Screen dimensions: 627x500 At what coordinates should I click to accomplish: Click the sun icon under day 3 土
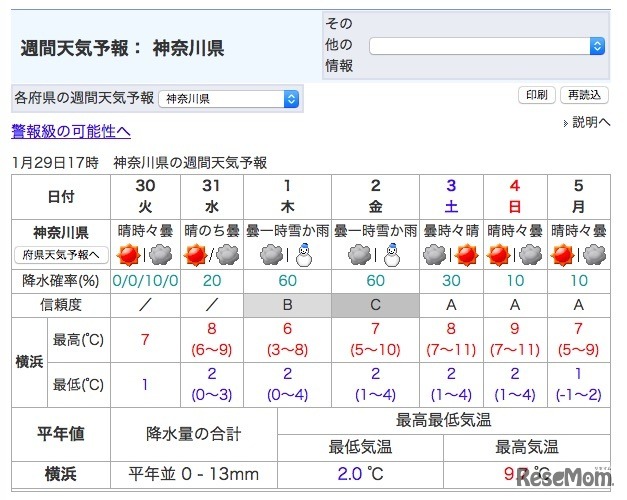click(467, 255)
